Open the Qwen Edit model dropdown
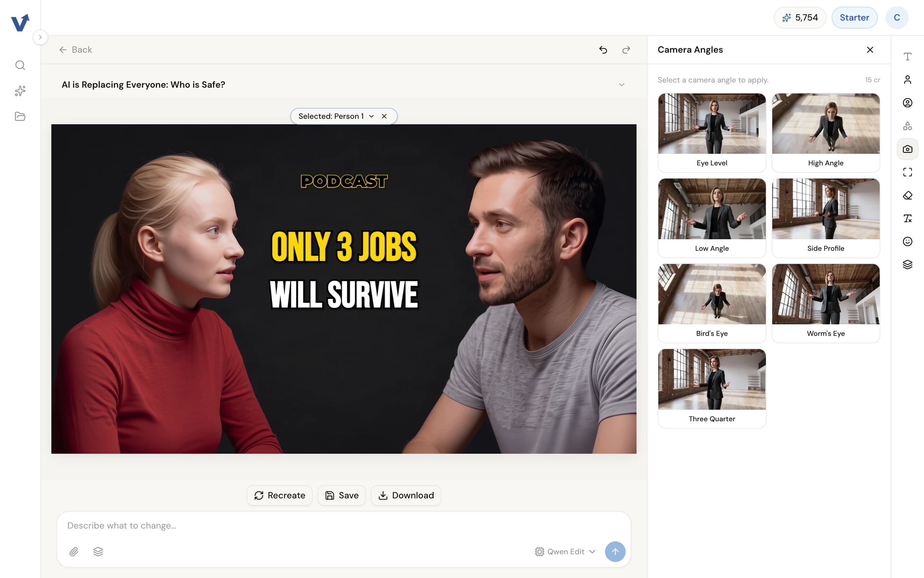The image size is (924, 578). tap(565, 551)
